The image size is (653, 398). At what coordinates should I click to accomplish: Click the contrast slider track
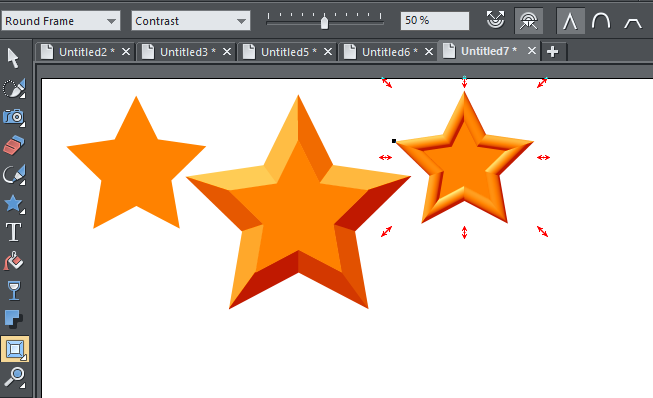pyautogui.click(x=324, y=21)
